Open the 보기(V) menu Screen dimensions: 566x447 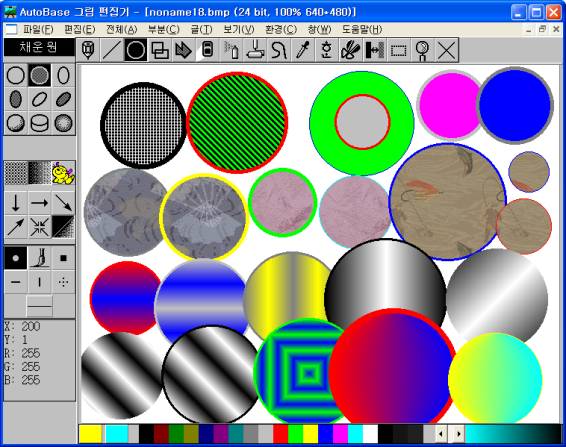239,29
